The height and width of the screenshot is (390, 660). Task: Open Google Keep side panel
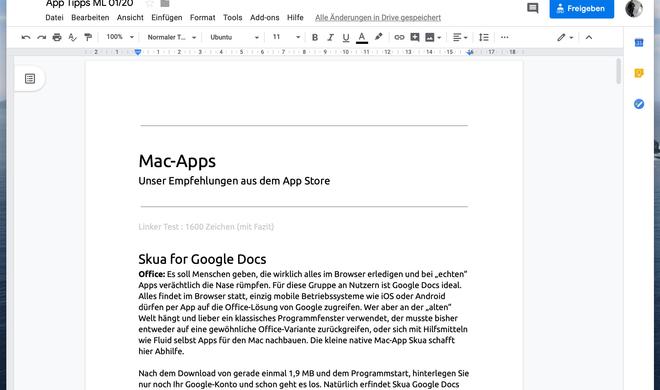point(639,73)
